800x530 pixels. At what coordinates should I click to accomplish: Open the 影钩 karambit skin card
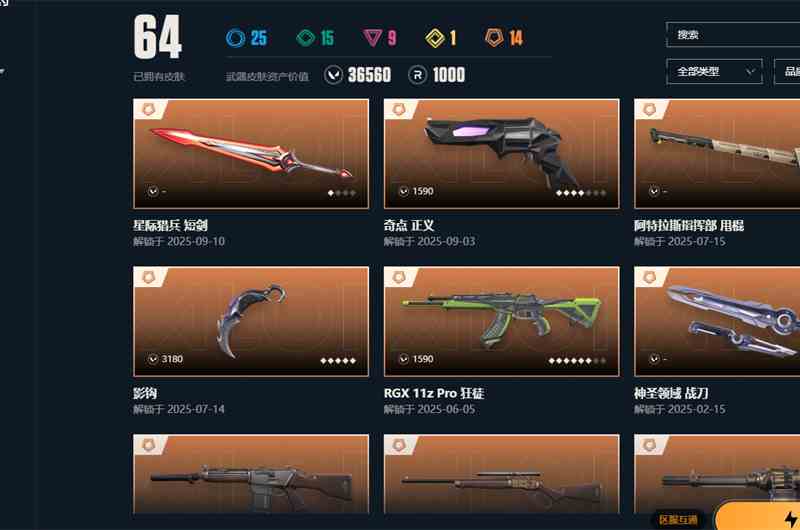(251, 321)
